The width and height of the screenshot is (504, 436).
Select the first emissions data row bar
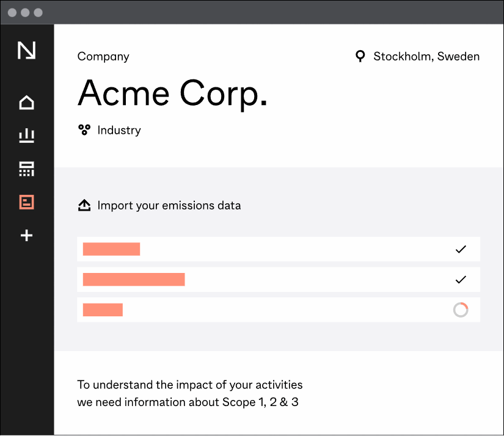pos(111,249)
